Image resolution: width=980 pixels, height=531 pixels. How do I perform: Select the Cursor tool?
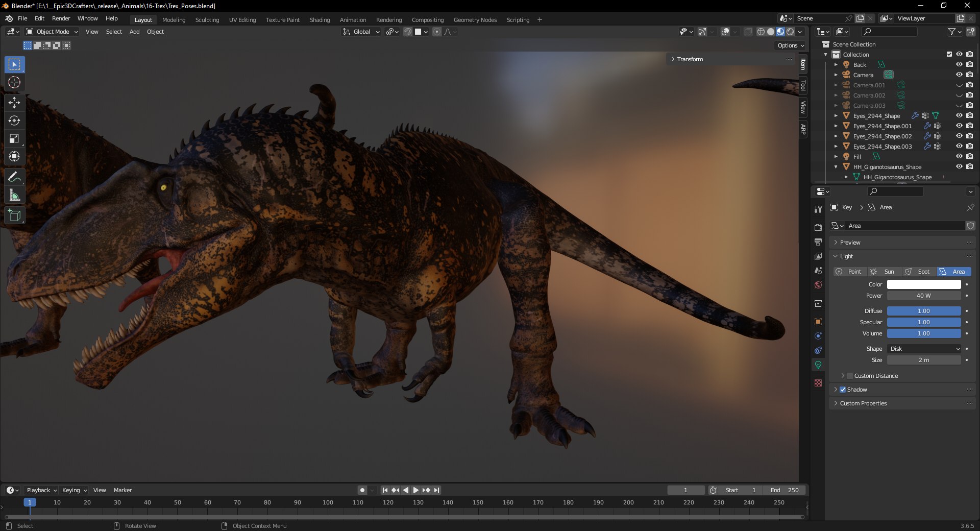[x=14, y=82]
